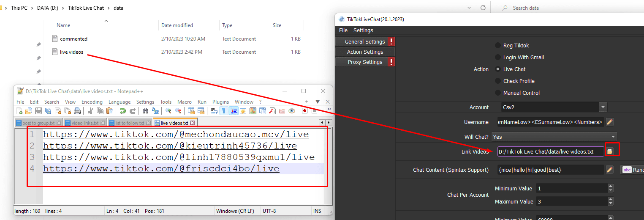
Task: Click the Random button beside Chat Content
Action: click(x=633, y=170)
